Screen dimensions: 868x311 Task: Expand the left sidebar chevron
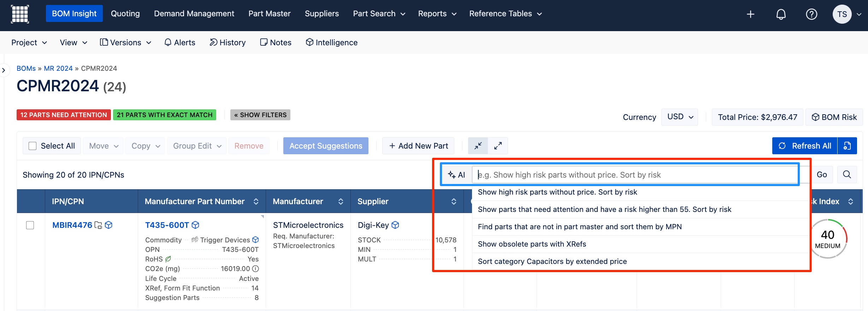point(4,70)
